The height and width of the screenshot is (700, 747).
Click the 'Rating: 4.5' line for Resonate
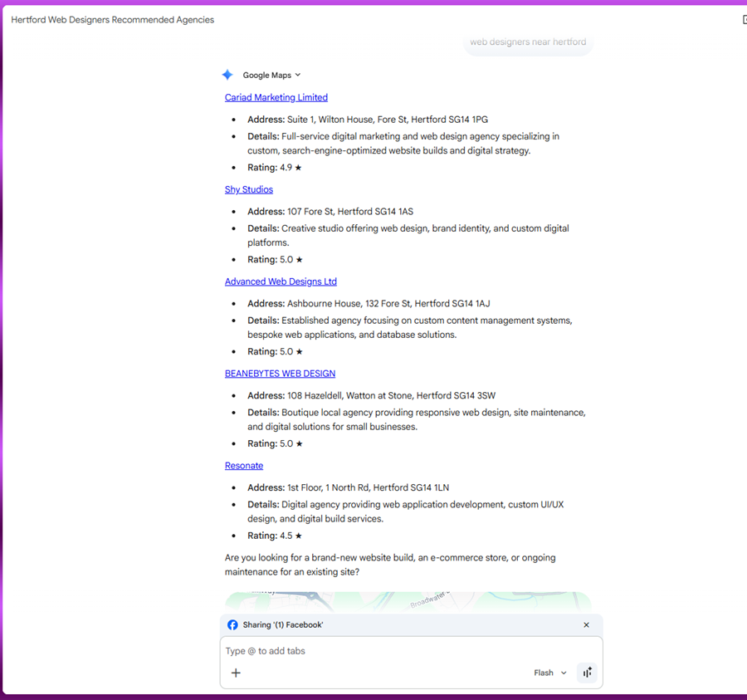pos(275,535)
